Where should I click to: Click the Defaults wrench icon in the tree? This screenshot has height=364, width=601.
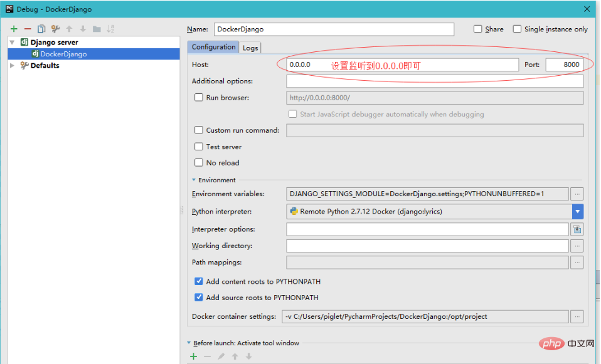coord(24,65)
